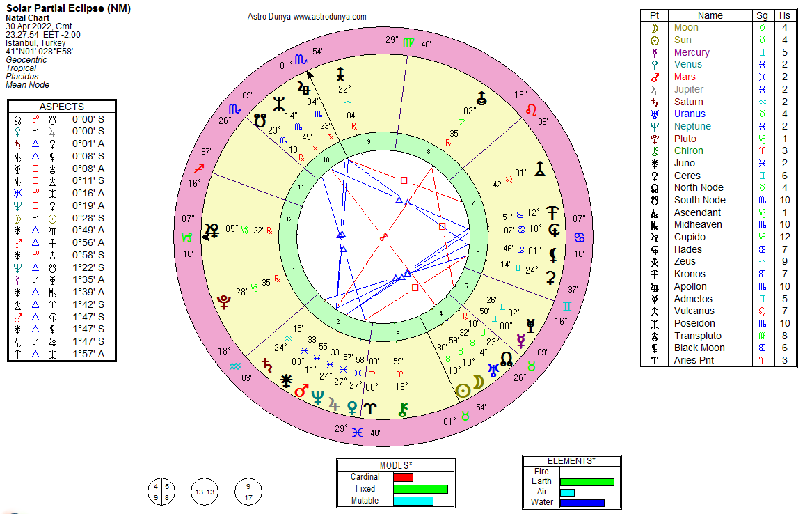Click the blue Water element bar
812x514 pixels.
coord(582,503)
